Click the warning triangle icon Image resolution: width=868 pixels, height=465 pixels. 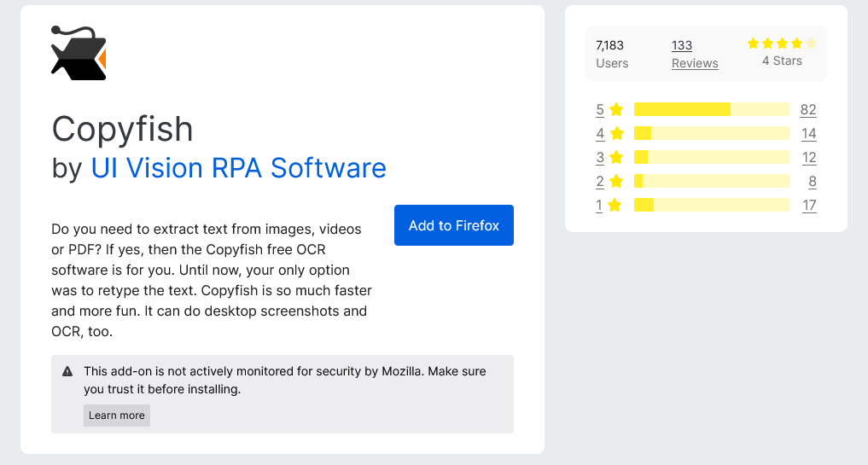[x=67, y=372]
